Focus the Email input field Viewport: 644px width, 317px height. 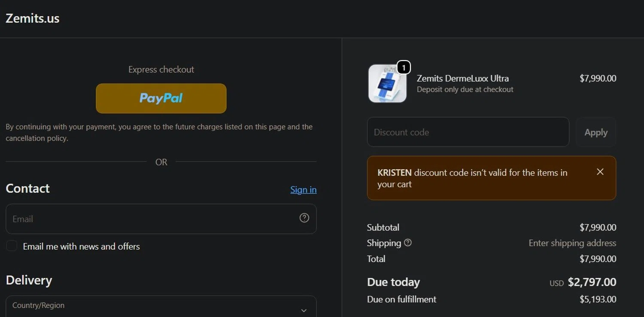[161, 219]
